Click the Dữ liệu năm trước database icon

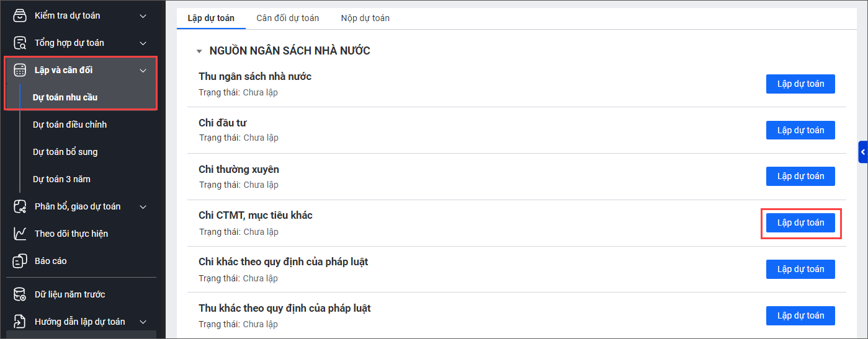(20, 294)
